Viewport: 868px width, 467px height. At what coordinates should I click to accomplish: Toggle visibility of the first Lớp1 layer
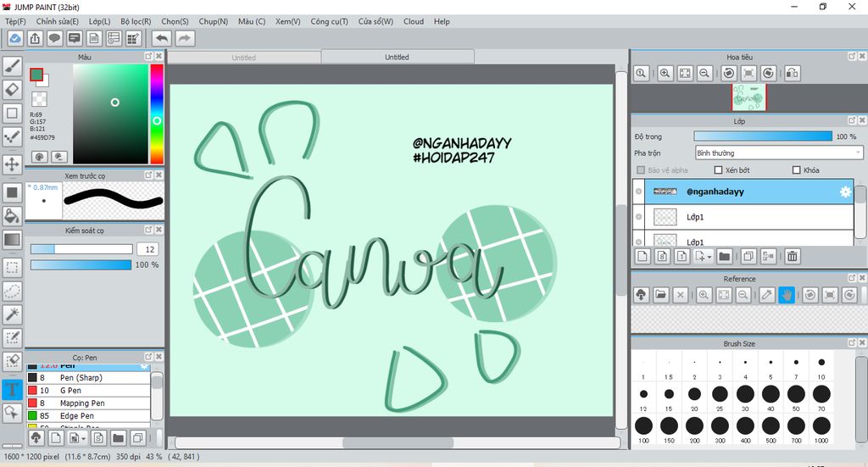click(638, 217)
